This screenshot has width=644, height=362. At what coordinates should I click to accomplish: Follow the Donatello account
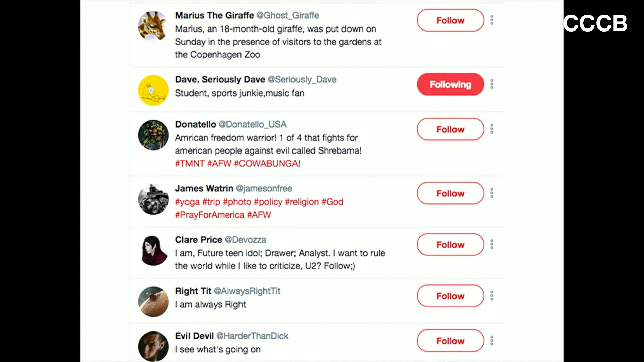450,129
